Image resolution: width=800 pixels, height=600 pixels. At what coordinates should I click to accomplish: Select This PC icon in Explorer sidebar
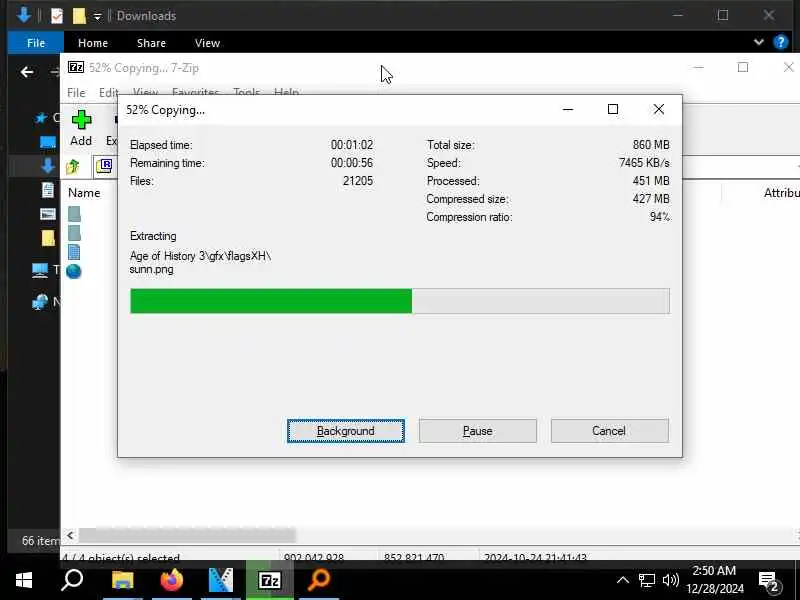(x=40, y=270)
